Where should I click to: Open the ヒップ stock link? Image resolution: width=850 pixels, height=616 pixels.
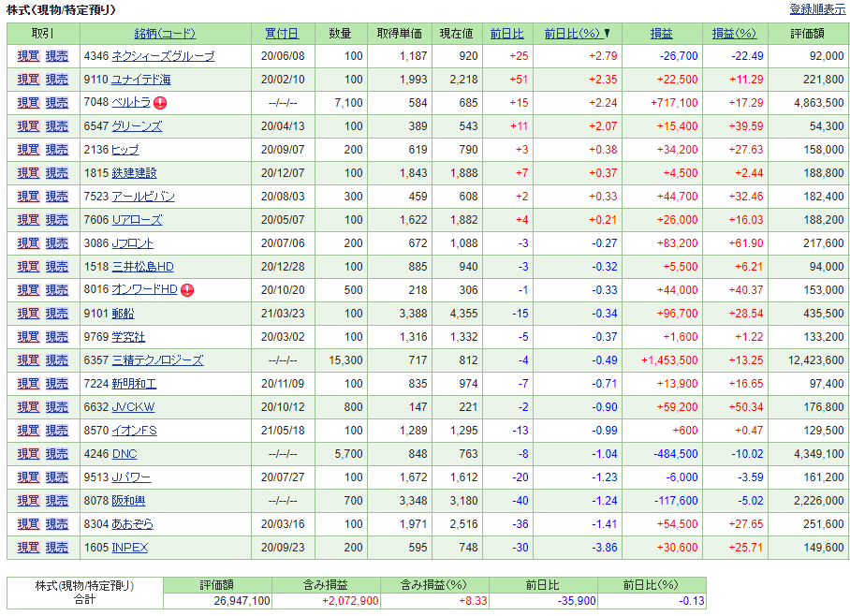[125, 149]
